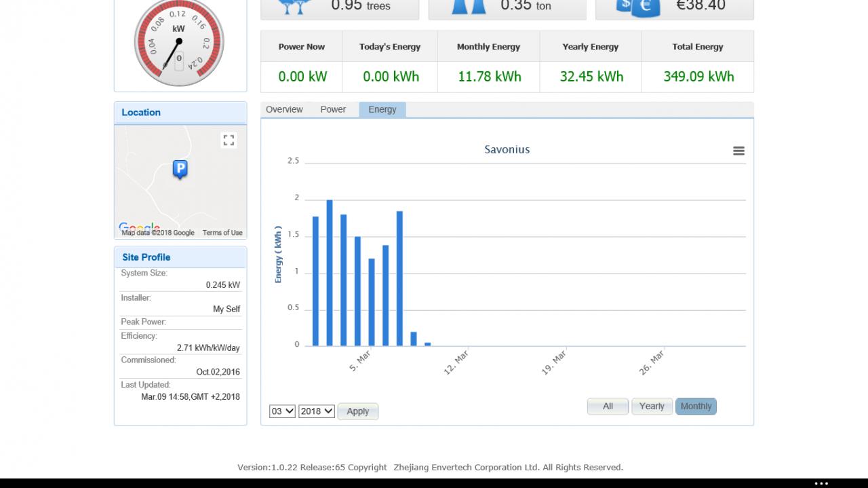Open the year dropdown showing 2018
Screen dimensions: 868x488
point(317,411)
